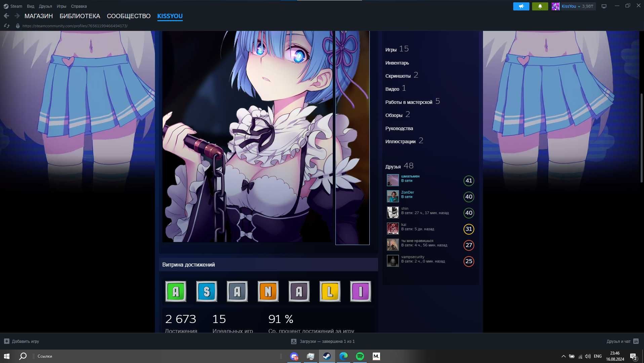Select the yellow L achievement badge

click(x=330, y=291)
